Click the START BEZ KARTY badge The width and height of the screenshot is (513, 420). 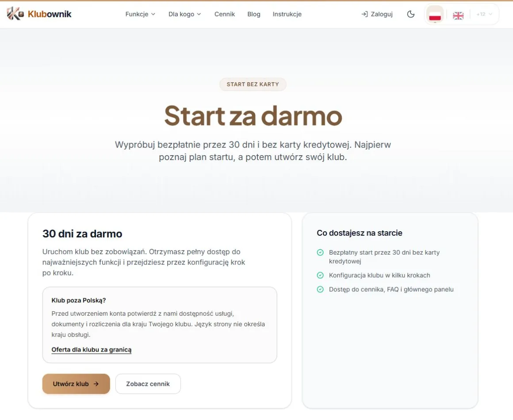(x=253, y=84)
